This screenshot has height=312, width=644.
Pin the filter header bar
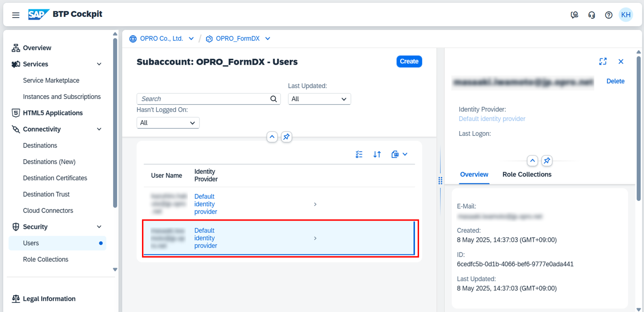286,137
